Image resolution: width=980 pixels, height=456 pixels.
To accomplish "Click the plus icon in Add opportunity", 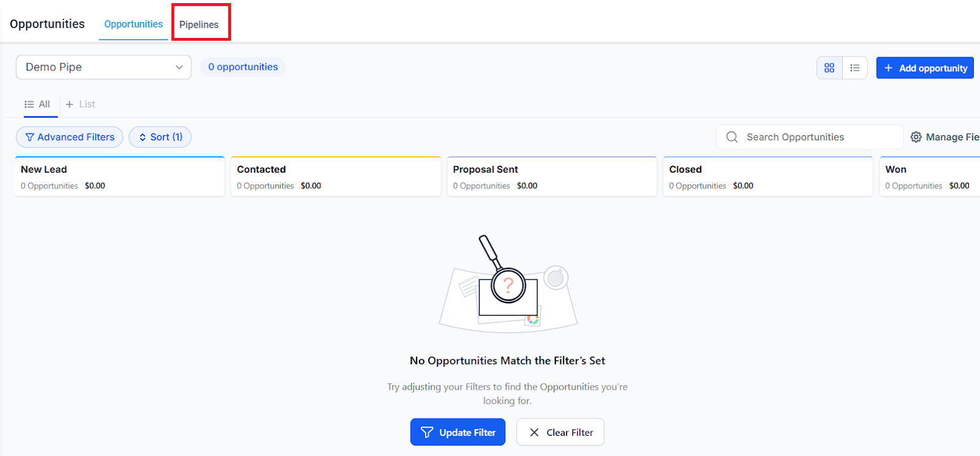I will point(888,68).
